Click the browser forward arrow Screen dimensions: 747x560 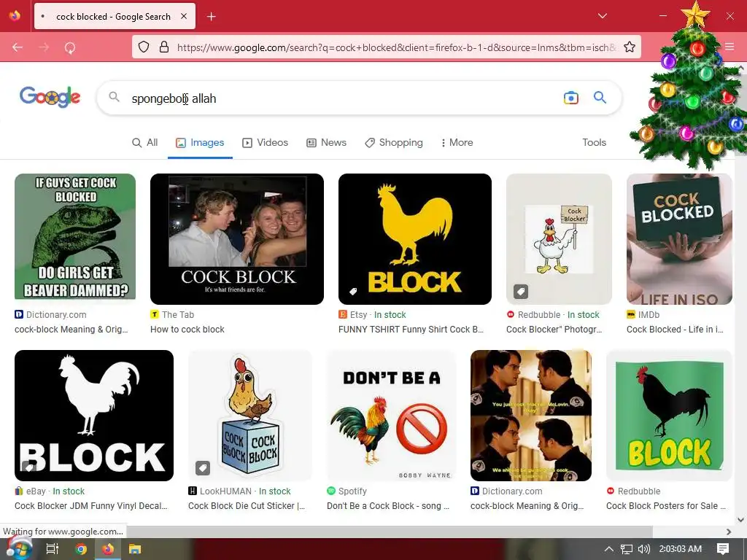coord(44,47)
